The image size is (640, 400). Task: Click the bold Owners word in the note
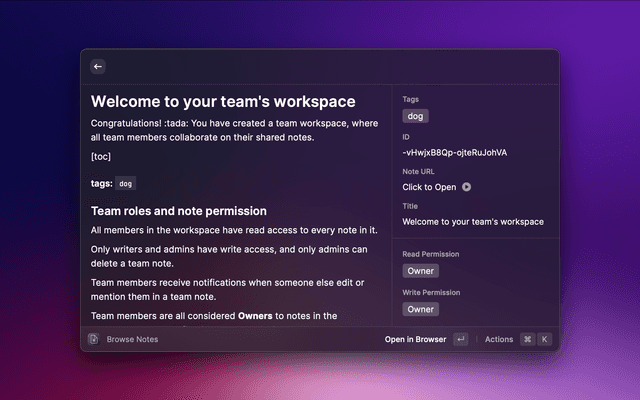[x=260, y=316]
